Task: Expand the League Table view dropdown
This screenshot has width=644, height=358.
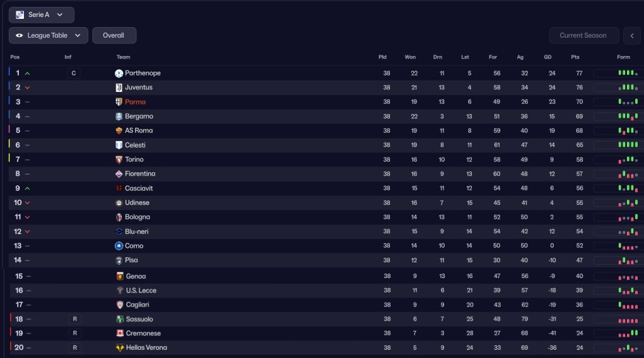Action: (48, 36)
